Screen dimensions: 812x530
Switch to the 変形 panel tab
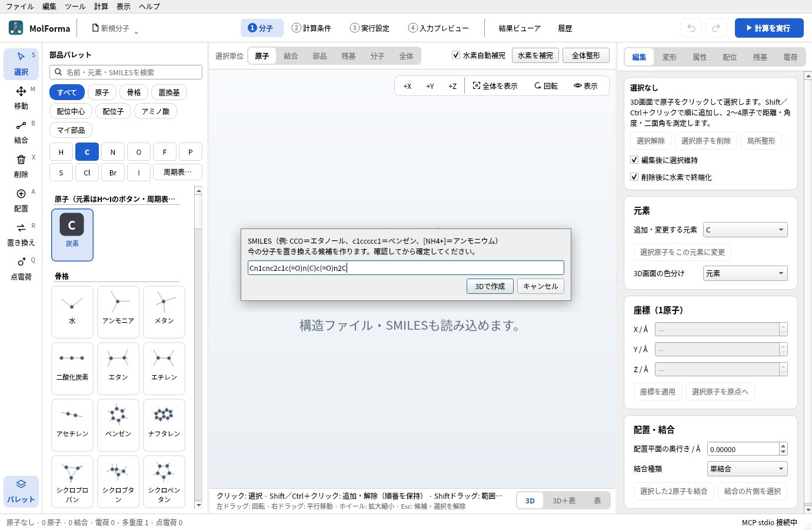pyautogui.click(x=670, y=57)
